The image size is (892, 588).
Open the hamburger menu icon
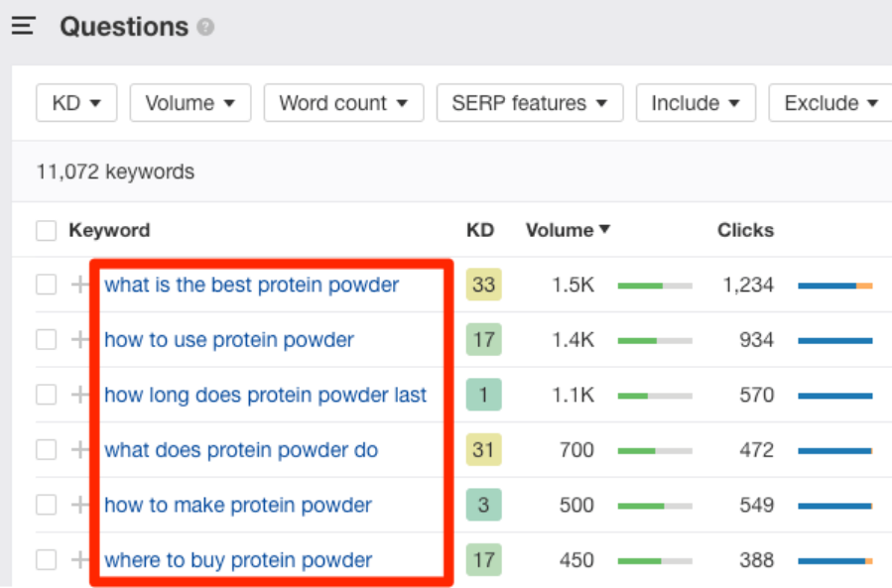pyautogui.click(x=24, y=26)
